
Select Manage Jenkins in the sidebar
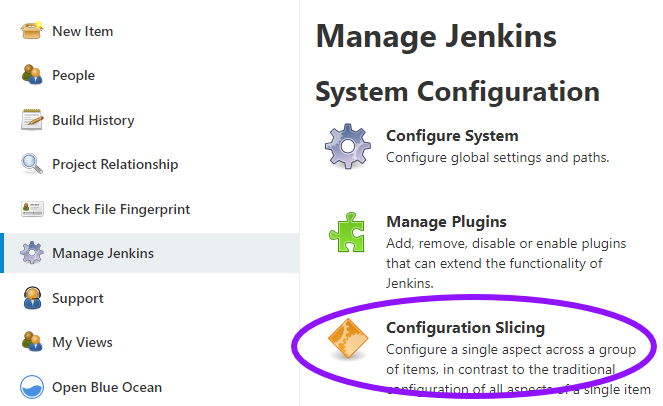[x=150, y=253]
